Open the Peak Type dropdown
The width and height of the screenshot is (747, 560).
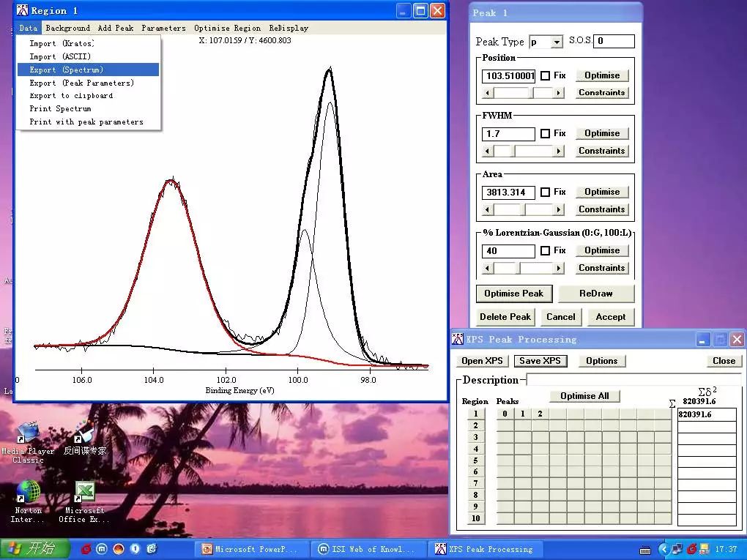[x=557, y=42]
